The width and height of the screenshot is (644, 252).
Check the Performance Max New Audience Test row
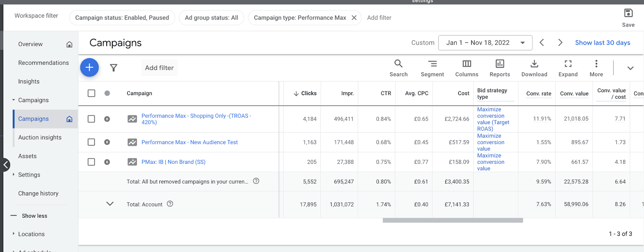(91, 142)
